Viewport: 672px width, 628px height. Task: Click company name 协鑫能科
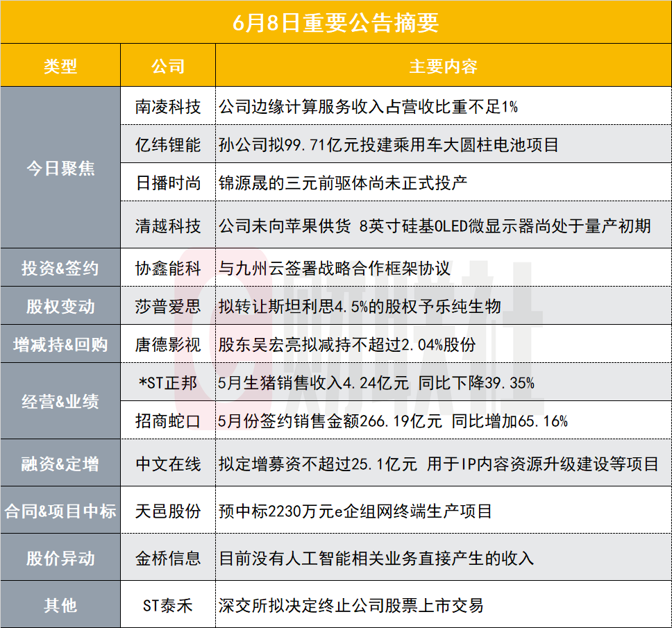tap(168, 268)
